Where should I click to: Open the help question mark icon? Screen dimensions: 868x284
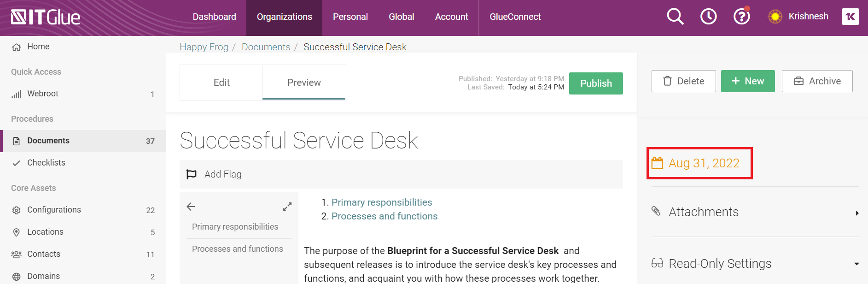point(741,17)
